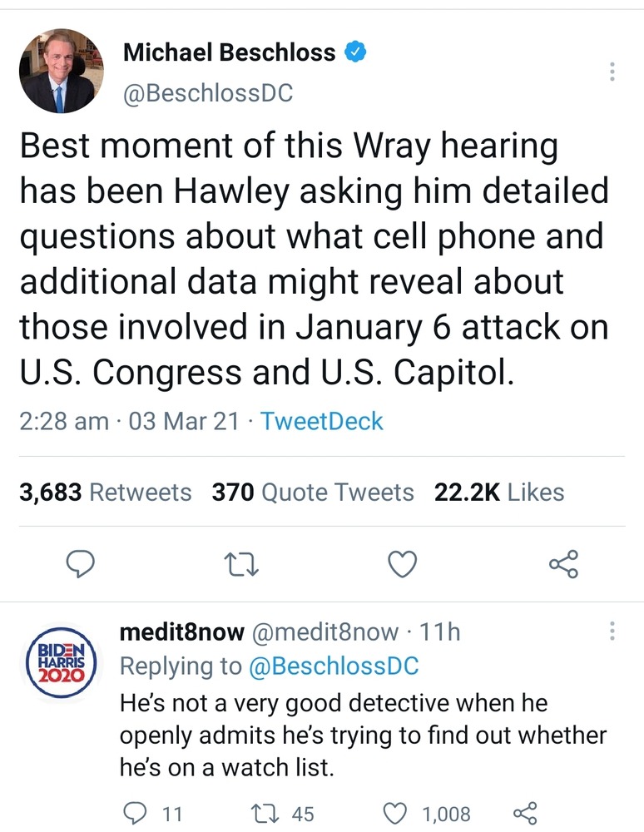Image resolution: width=644 pixels, height=832 pixels.
Task: Open more options on the main tweet
Action: click(612, 72)
